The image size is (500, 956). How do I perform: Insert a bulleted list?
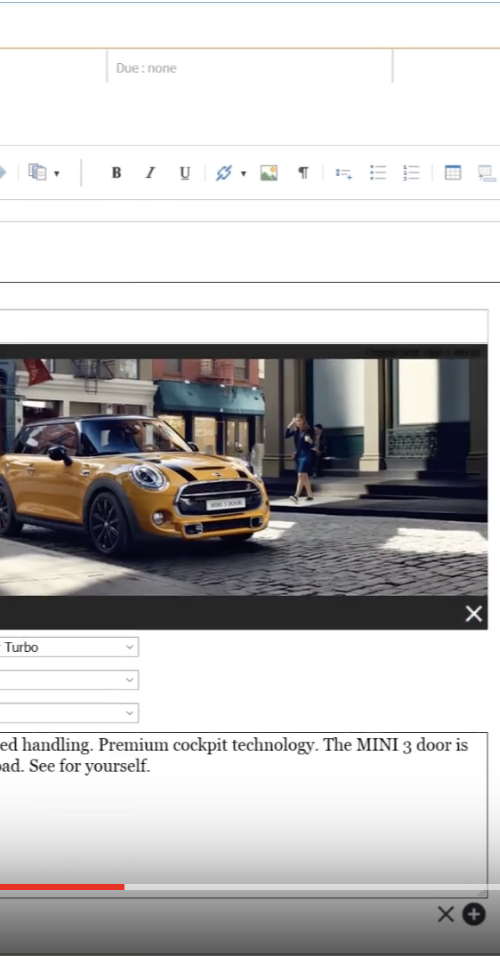coord(378,173)
